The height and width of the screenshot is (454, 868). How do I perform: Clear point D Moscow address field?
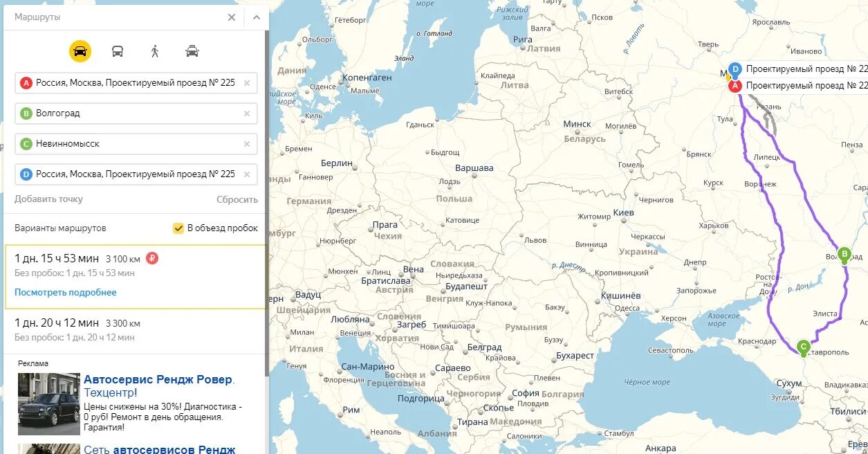247,174
